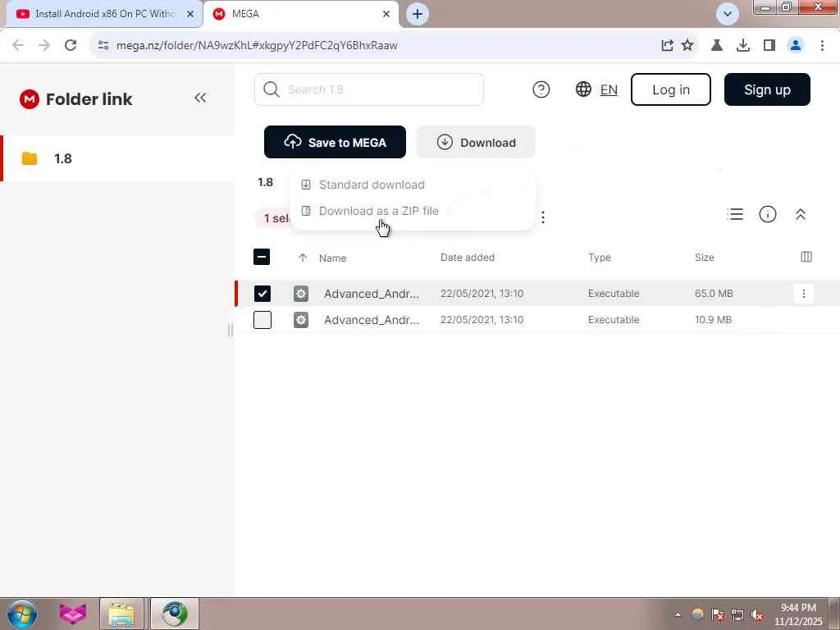Viewport: 840px width, 630px height.
Task: Click executable icon of 10.9 MB file
Action: [x=301, y=320]
